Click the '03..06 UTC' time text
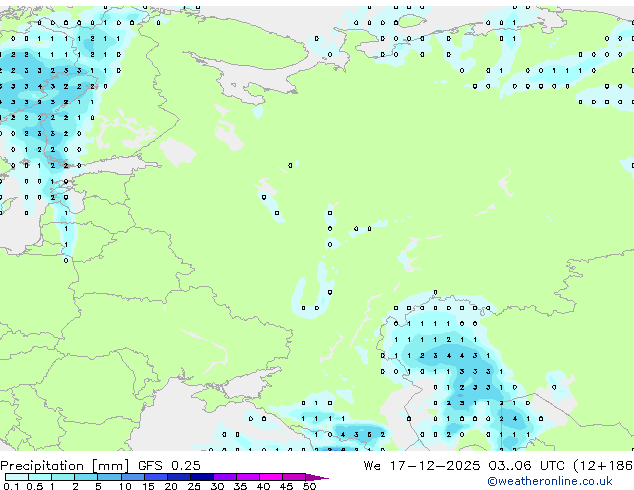634x490 pixels. pos(526,466)
